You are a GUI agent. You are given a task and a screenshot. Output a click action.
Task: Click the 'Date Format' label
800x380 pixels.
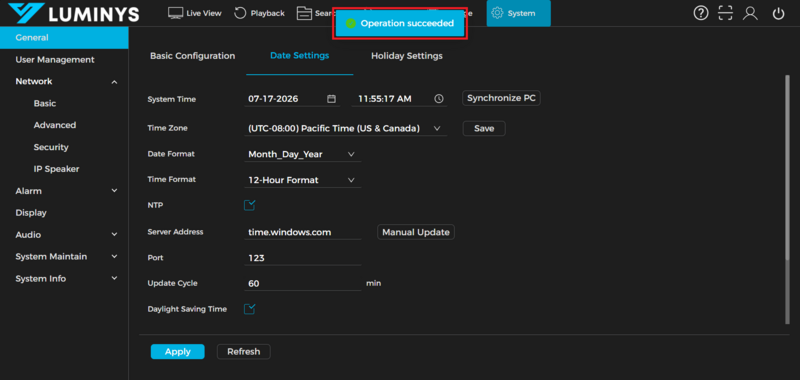click(x=171, y=154)
